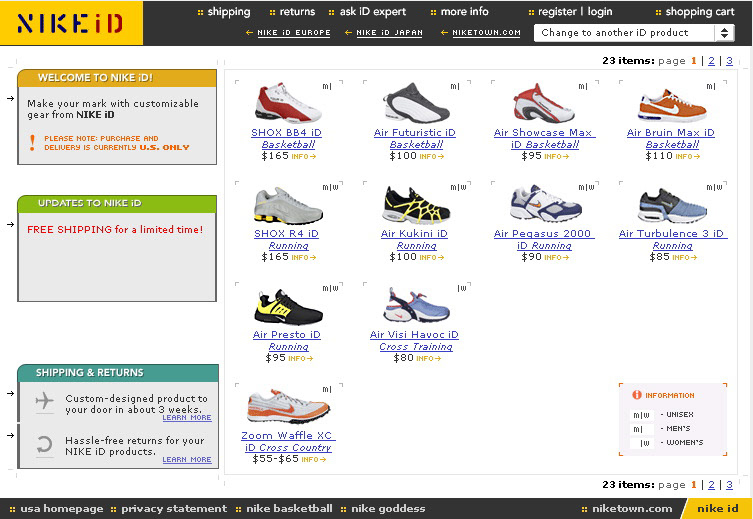Open Air Turbulence 3 iD Running link
The image size is (753, 519).
[x=673, y=239]
